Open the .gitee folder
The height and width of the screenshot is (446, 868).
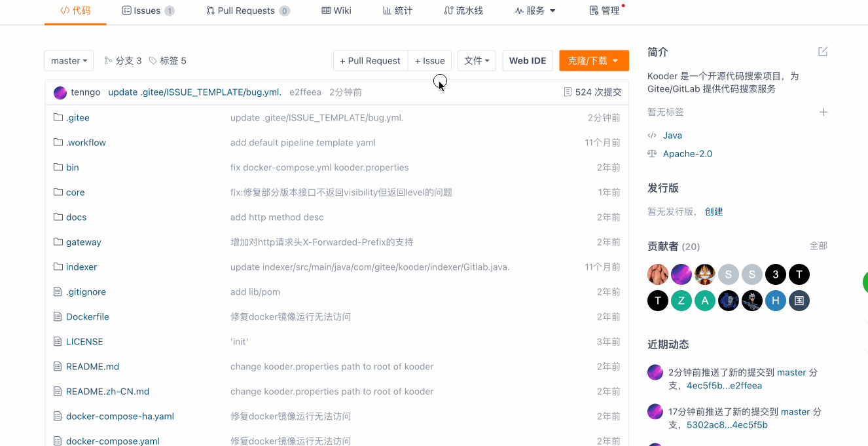click(78, 118)
